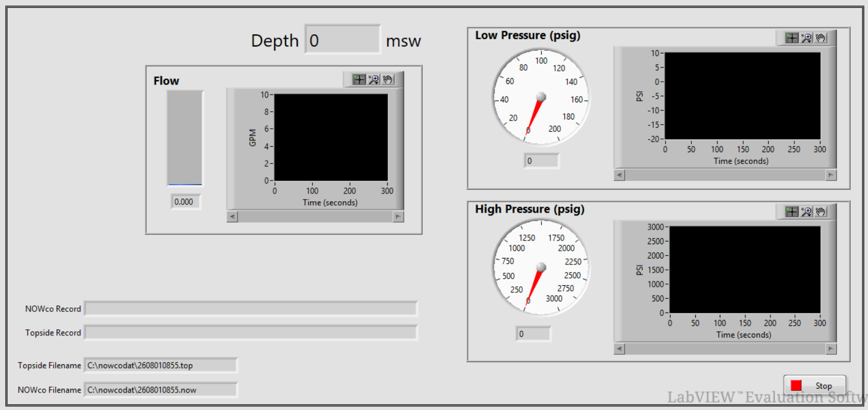The width and height of the screenshot is (868, 410).
Task: Click the Low Pressure graph scrollbar track
Action: 725,175
